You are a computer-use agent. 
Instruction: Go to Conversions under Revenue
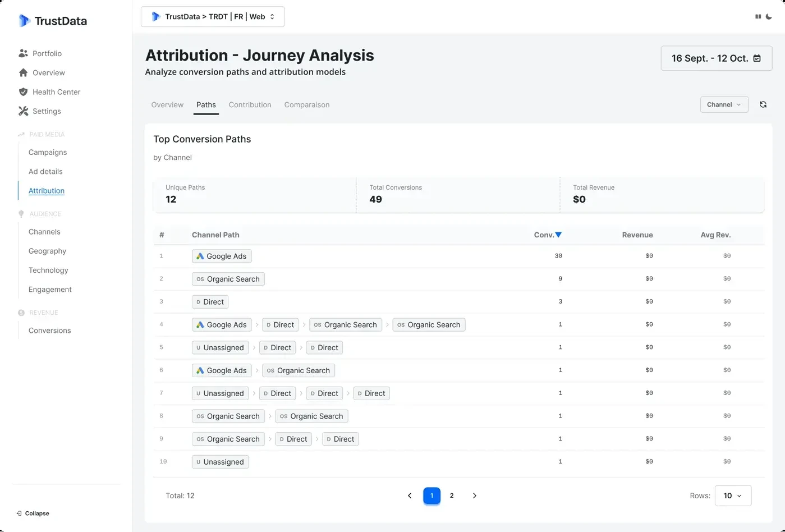[x=49, y=331]
